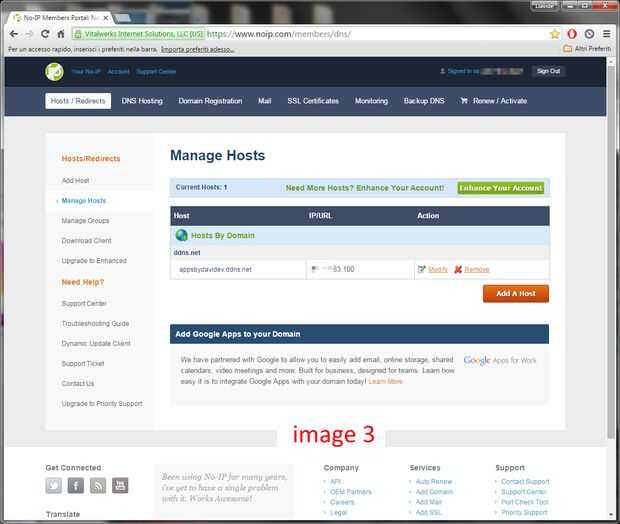Image resolution: width=620 pixels, height=524 pixels.
Task: Click footer OEM Partners link
Action: [351, 492]
